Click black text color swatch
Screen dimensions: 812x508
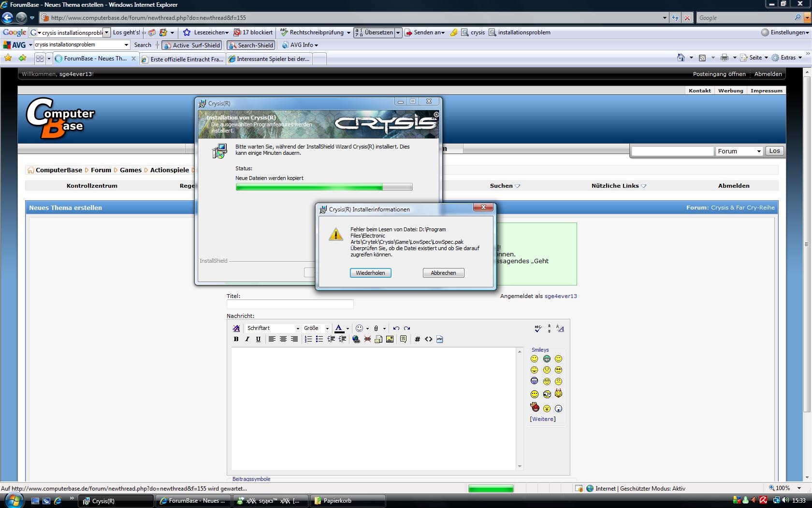[339, 329]
